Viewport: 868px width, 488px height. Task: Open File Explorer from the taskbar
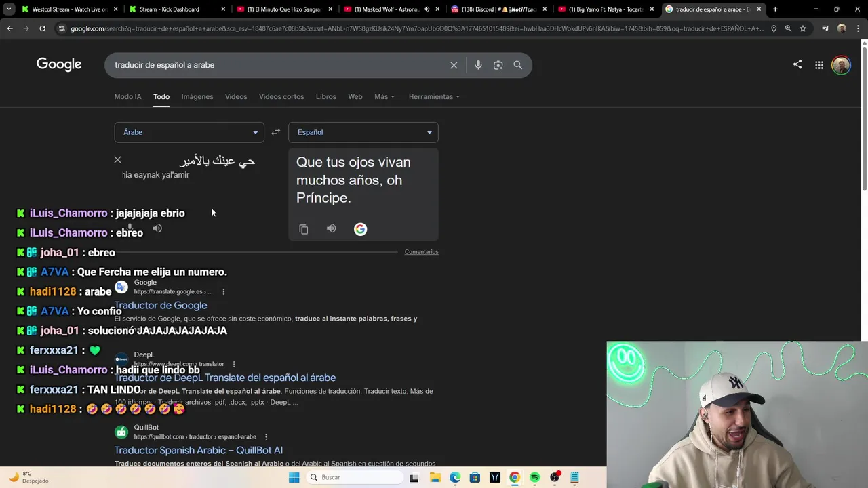435,477
